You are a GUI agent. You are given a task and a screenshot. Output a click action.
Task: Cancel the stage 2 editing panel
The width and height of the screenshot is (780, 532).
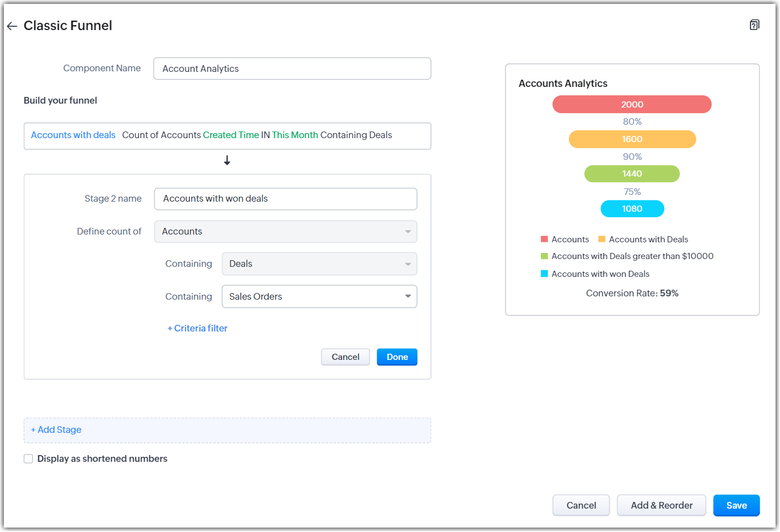coord(345,357)
